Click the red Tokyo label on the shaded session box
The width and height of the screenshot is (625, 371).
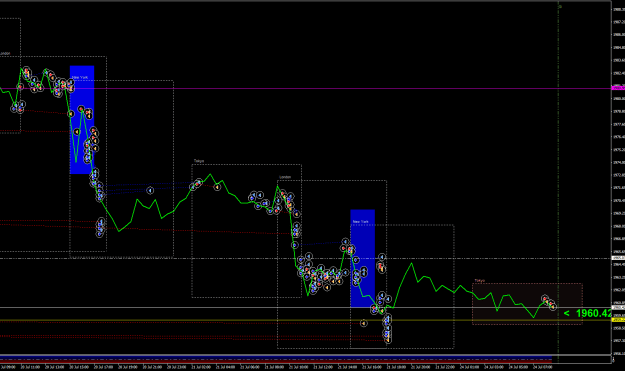pos(480,281)
